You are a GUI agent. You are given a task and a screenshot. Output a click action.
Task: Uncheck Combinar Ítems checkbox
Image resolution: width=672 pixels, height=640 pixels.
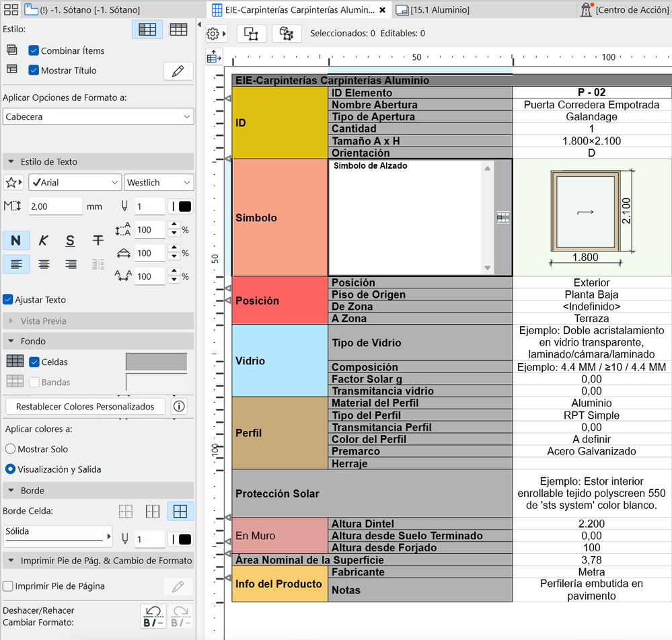pos(34,50)
